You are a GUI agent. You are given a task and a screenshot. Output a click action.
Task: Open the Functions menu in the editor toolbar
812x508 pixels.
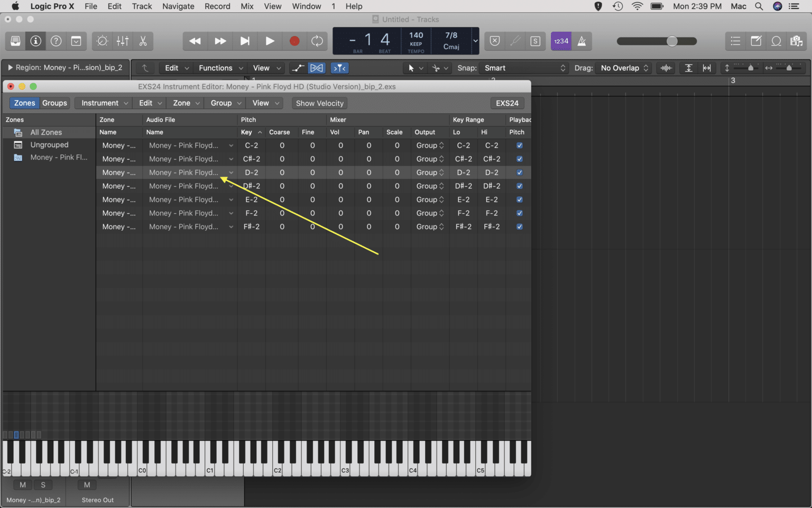pyautogui.click(x=216, y=68)
